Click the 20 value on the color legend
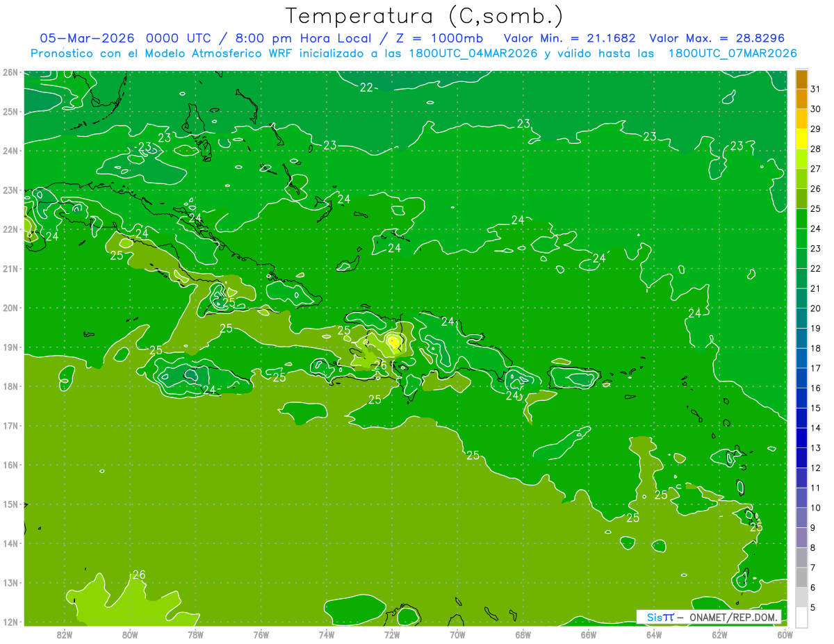This screenshot has height=644, width=834. [816, 308]
